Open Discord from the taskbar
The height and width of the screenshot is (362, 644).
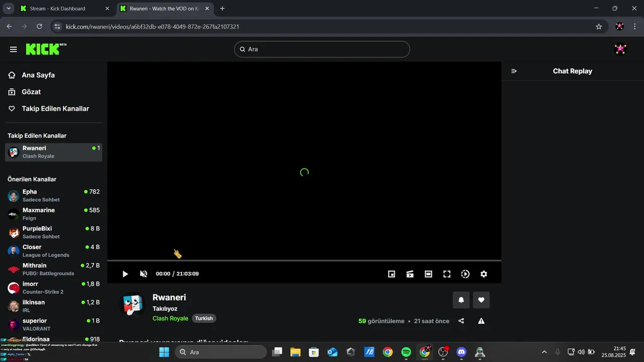[x=461, y=352]
